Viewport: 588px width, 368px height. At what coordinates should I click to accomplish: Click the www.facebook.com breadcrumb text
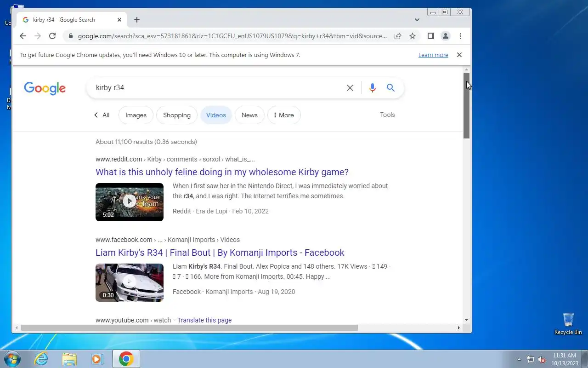[124, 240]
